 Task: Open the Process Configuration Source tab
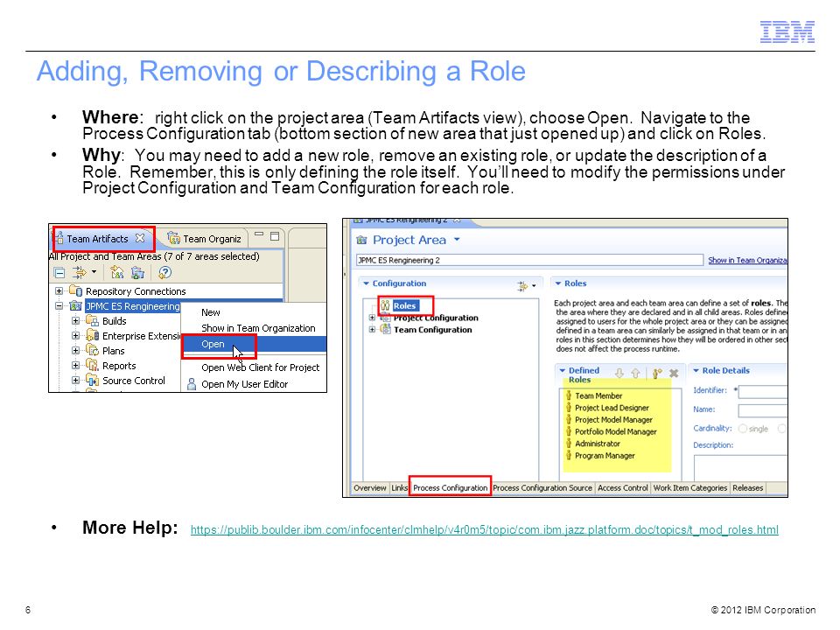tap(542, 488)
